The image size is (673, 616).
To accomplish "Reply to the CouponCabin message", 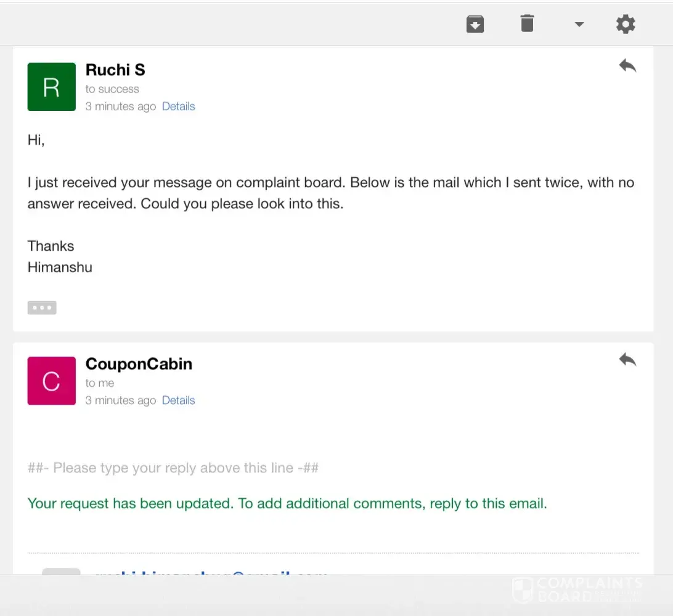I will [627, 359].
